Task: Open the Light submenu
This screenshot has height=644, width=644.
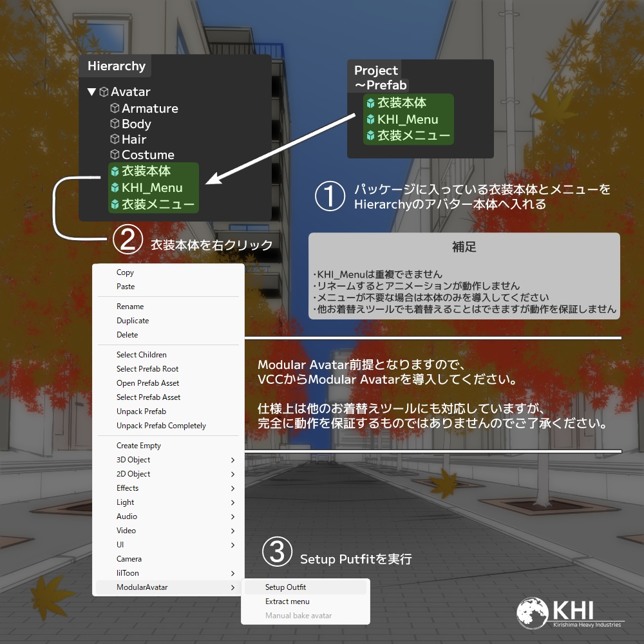Action: point(168,502)
